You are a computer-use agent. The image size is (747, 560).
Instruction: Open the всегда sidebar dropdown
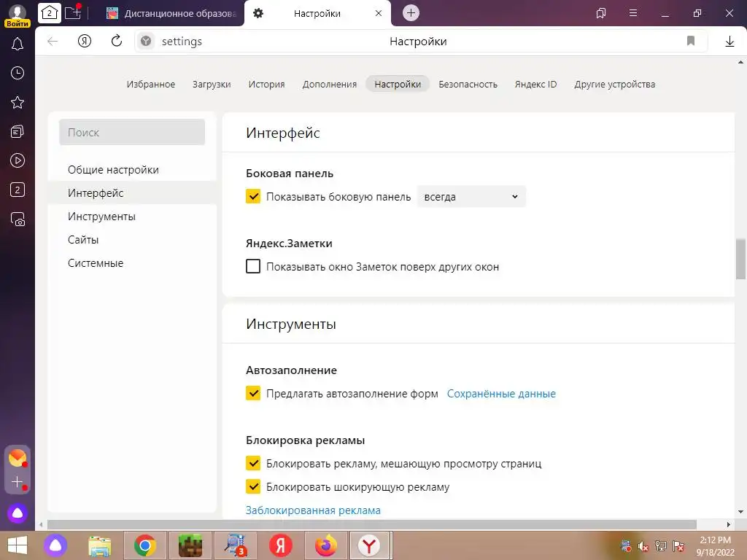(471, 197)
